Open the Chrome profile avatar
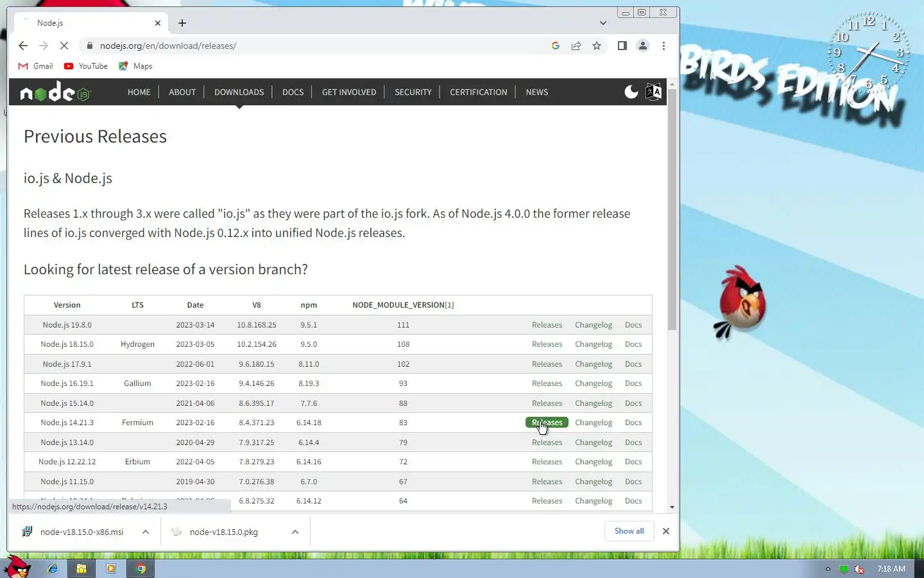The height and width of the screenshot is (578, 924). tap(642, 46)
